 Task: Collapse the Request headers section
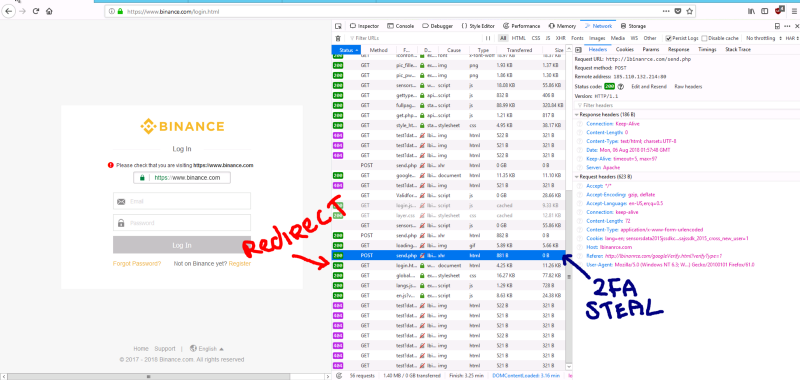[577, 176]
